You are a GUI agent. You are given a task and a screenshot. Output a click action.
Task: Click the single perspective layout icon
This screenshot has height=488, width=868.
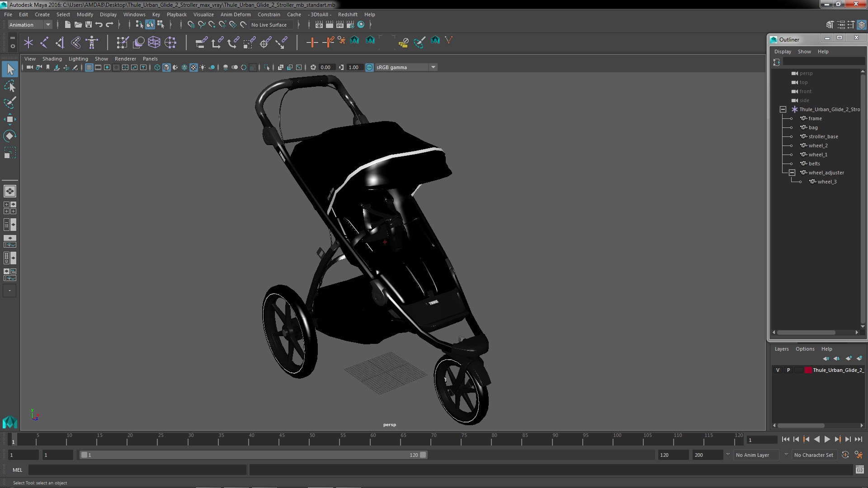tap(10, 191)
